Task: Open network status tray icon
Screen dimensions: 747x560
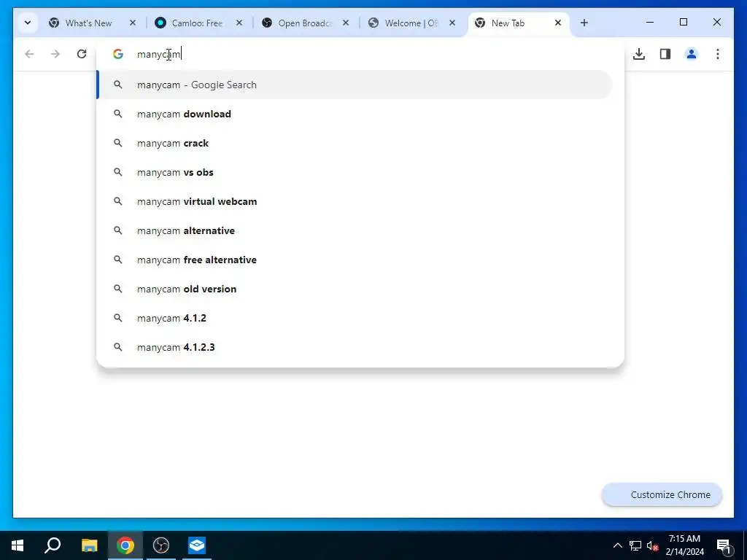Action: [635, 545]
